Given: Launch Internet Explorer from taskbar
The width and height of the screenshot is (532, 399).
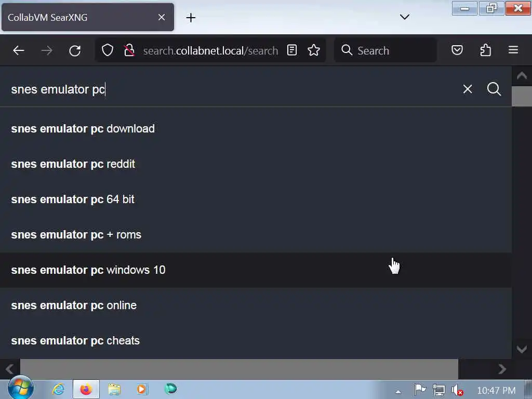Looking at the screenshot, I should (58, 389).
